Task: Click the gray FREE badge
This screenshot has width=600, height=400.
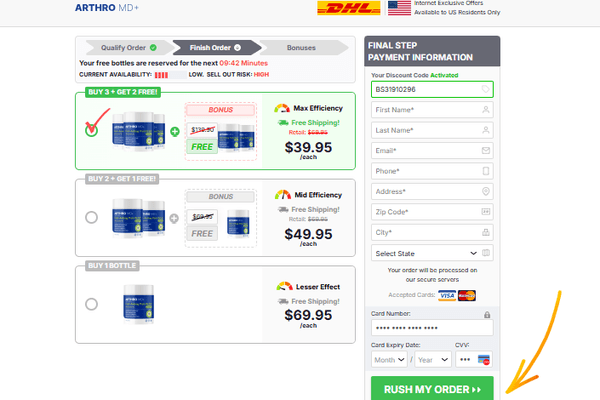Action: (202, 233)
